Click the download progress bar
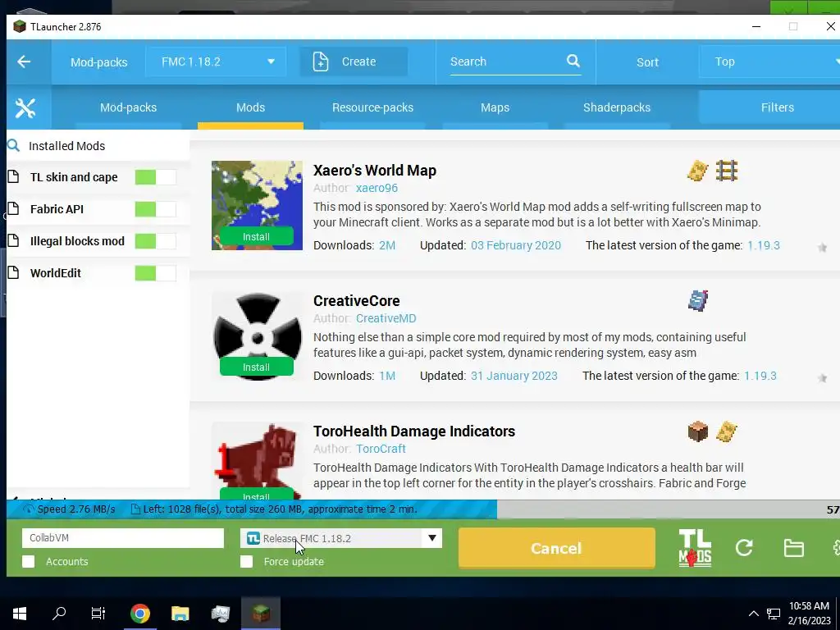Screen dimensions: 840x630 pyautogui.click(x=423, y=509)
